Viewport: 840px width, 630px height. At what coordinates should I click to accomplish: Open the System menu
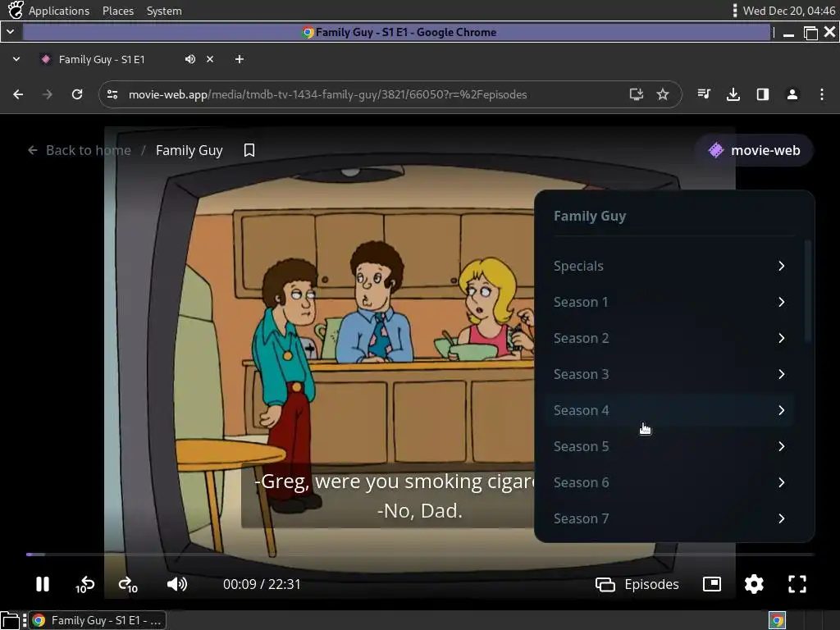164,11
